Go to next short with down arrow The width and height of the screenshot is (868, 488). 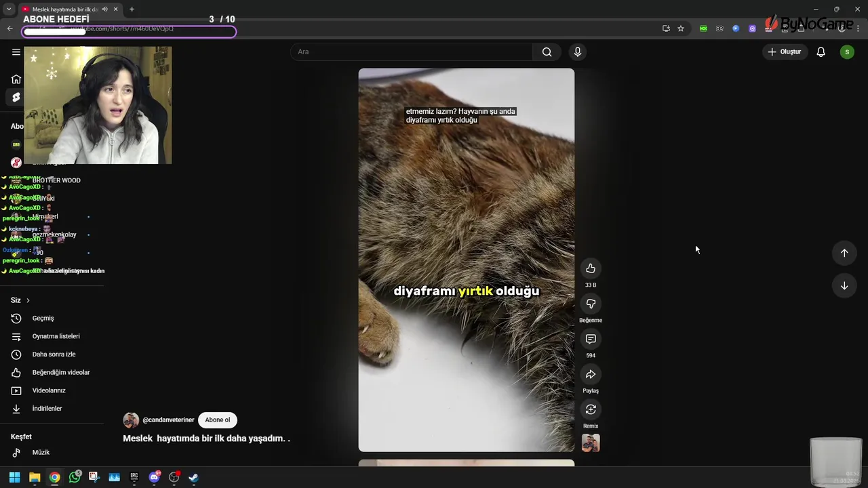844,285
